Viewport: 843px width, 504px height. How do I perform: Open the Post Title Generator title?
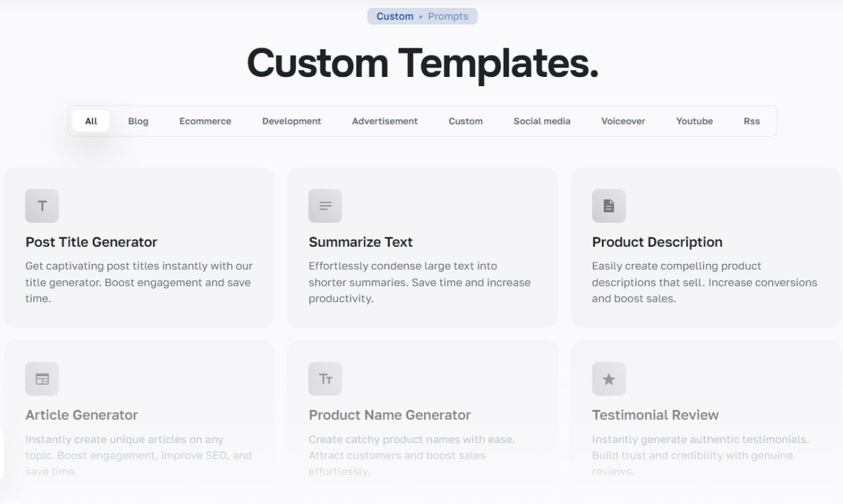pos(91,242)
